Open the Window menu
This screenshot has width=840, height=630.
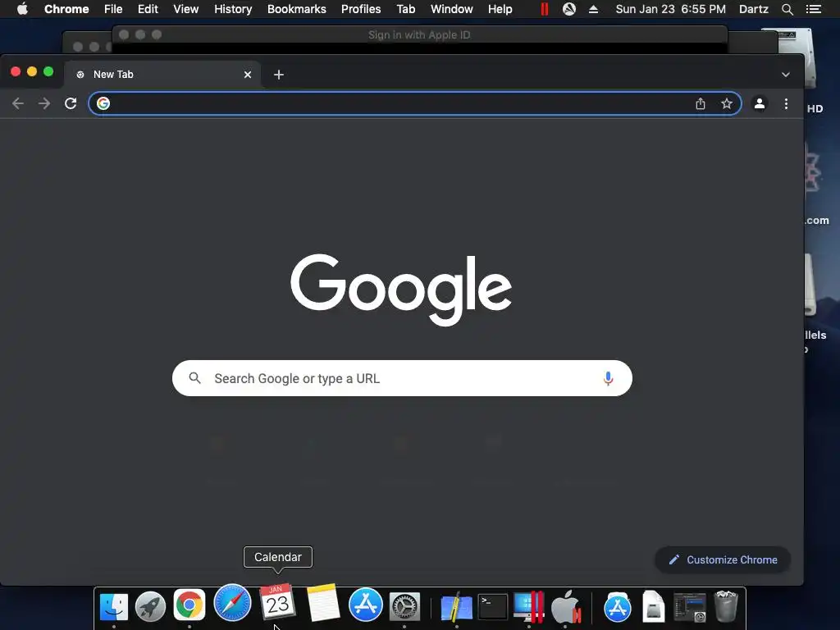pyautogui.click(x=452, y=9)
